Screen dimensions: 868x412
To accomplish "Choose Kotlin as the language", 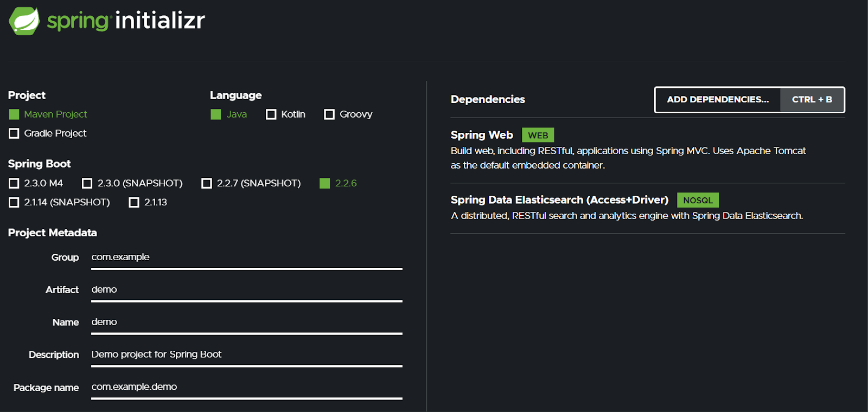I will [285, 114].
